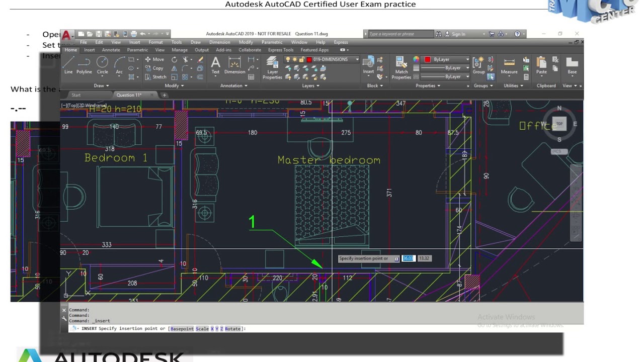
Task: Click the Scale option in command line
Action: (202, 329)
